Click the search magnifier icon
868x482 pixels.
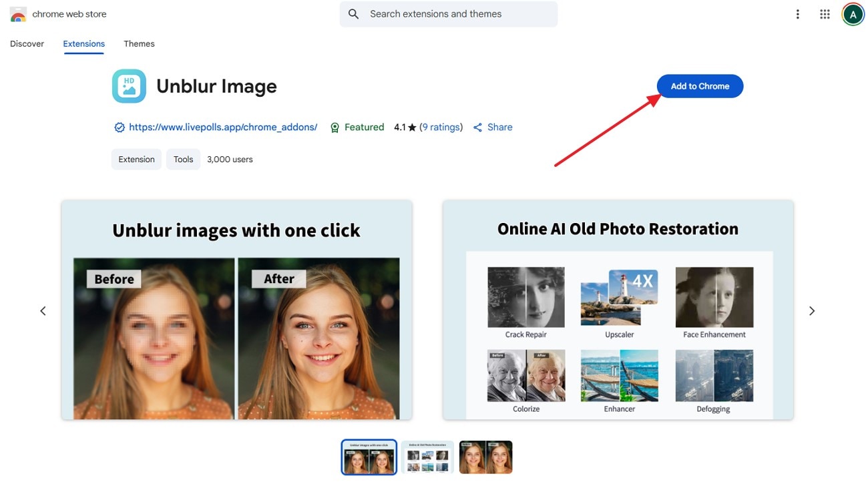354,14
